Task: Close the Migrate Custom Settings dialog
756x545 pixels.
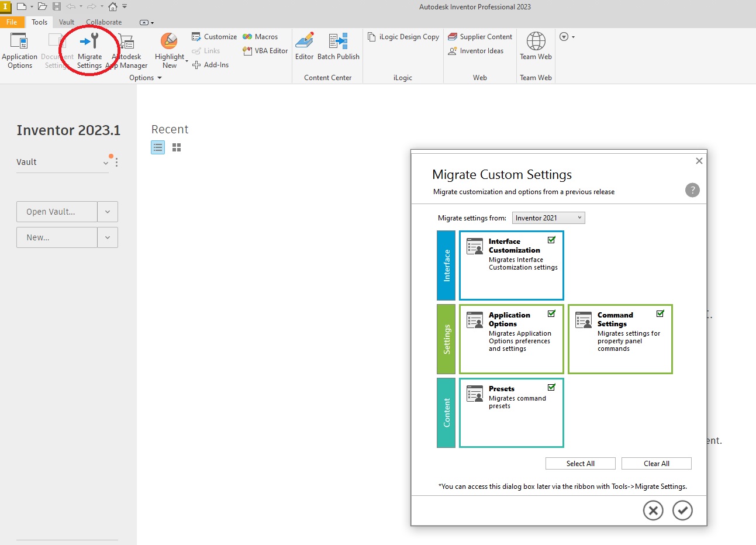Action: (x=699, y=161)
